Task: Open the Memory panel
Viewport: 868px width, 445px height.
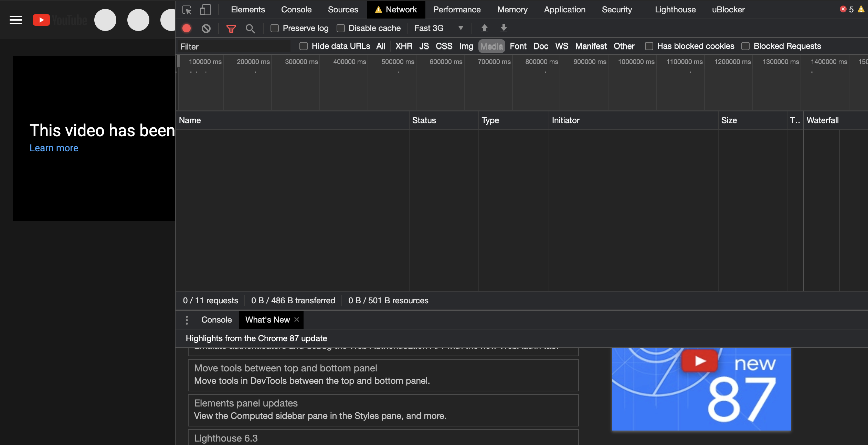Action: pyautogui.click(x=512, y=10)
